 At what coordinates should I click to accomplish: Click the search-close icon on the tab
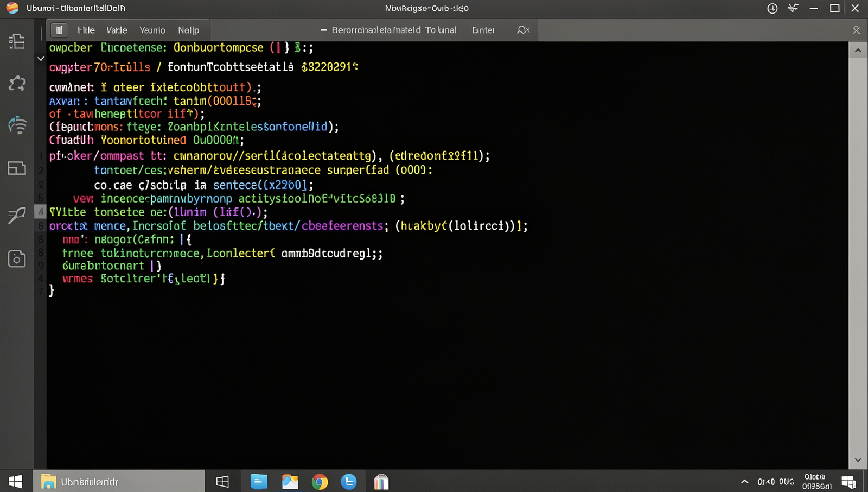pyautogui.click(x=523, y=30)
